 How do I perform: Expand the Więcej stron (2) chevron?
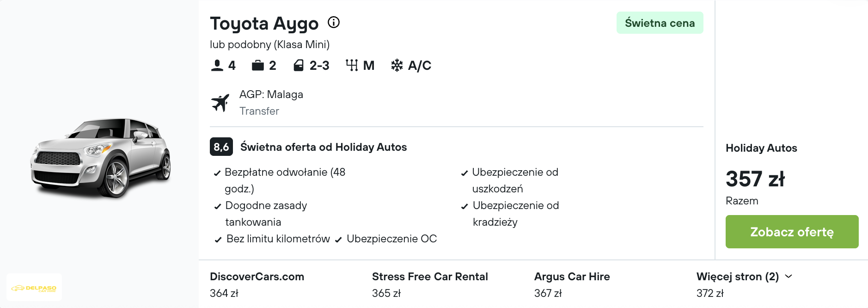(x=789, y=276)
